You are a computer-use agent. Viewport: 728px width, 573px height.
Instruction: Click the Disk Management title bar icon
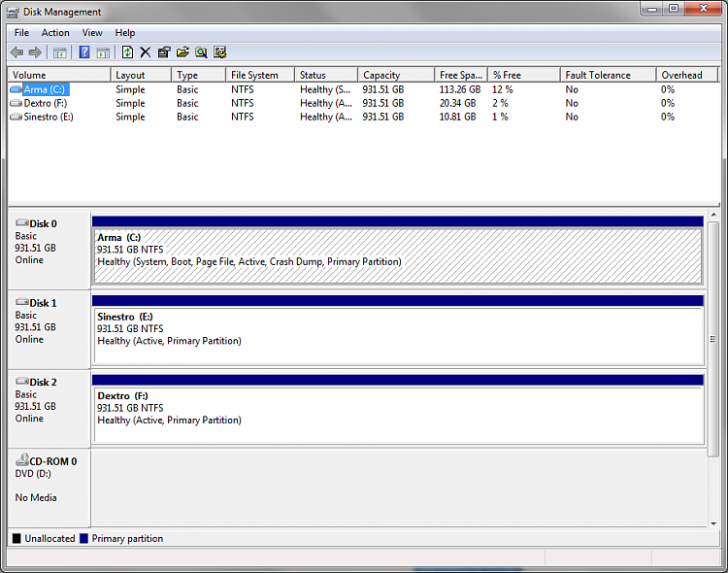coord(13,12)
